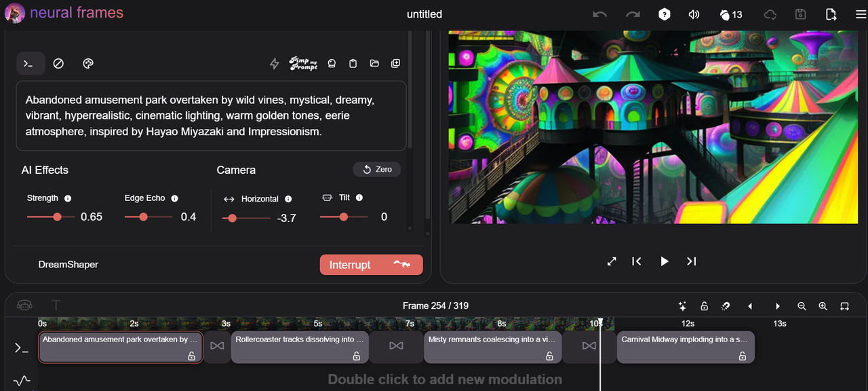Screen dimensions: 868x391
Task: Select the Rollercoaster tracks clip in timeline
Action: pyautogui.click(x=300, y=346)
